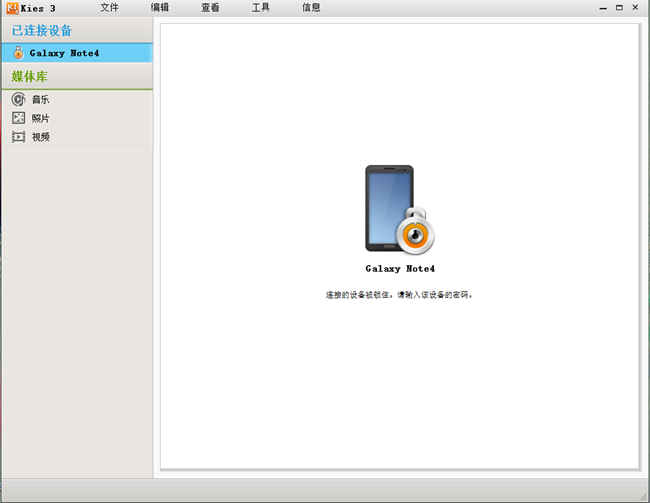Click the lock icon beside Galaxy Note4 in sidebar
The image size is (650, 503).
pyautogui.click(x=18, y=53)
